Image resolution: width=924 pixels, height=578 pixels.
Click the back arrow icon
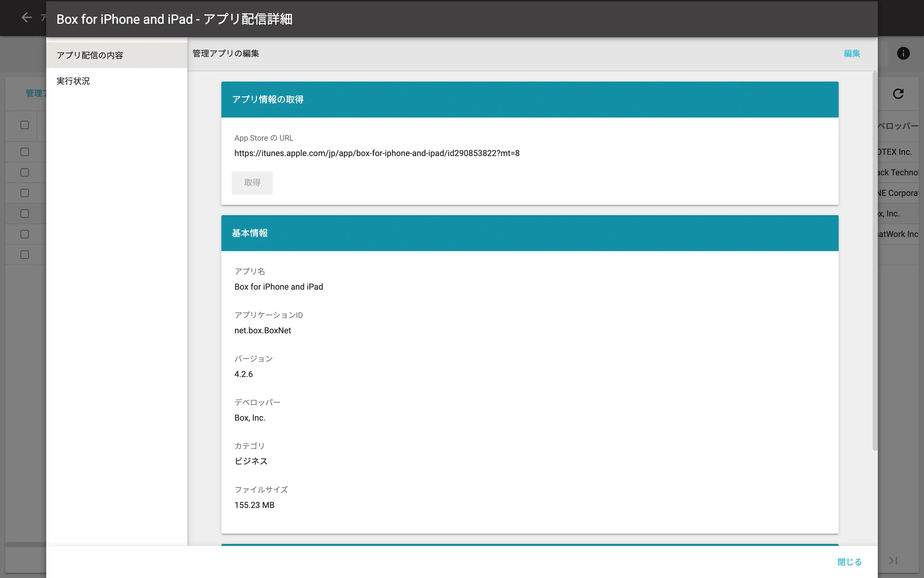click(x=26, y=18)
